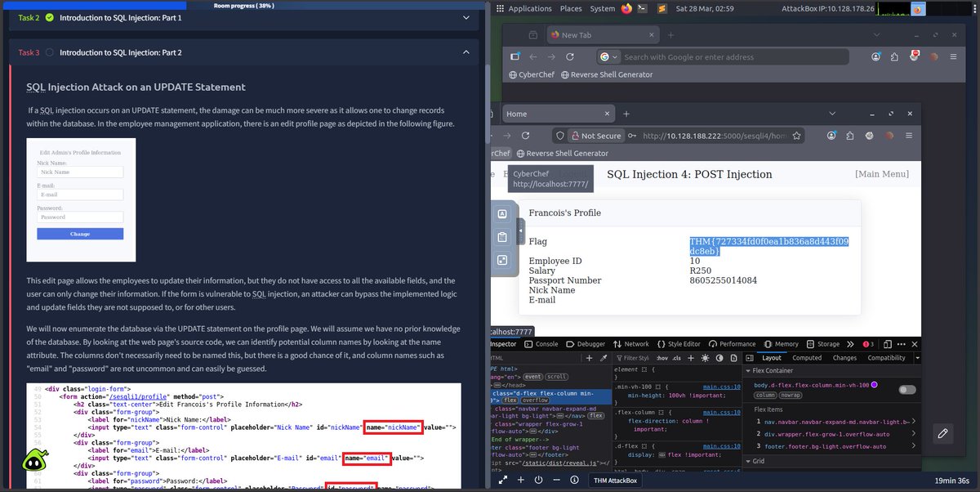
Task: Open account icon in Home window toolbar
Action: (830, 136)
